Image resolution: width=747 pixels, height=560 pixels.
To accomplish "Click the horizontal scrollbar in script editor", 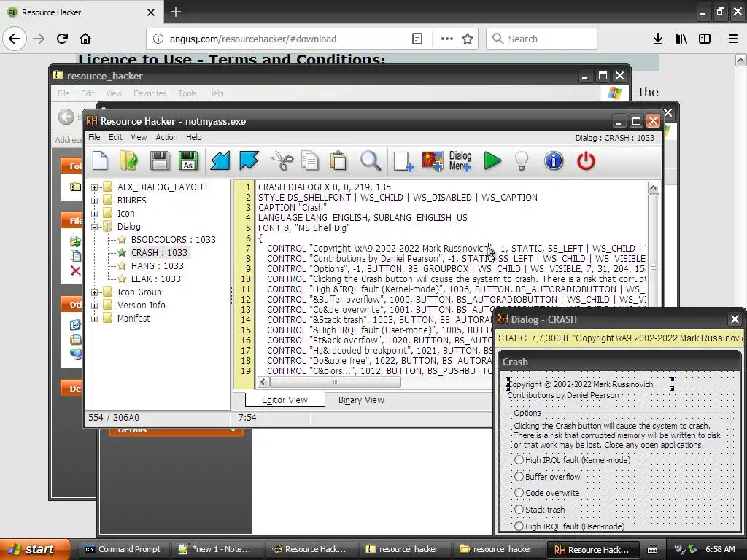I will tap(336, 382).
